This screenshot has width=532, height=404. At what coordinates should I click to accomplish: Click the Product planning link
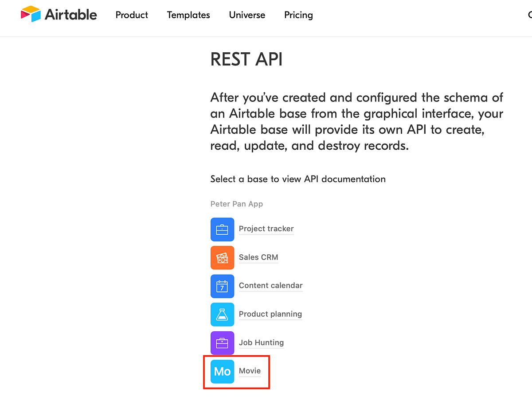270,314
